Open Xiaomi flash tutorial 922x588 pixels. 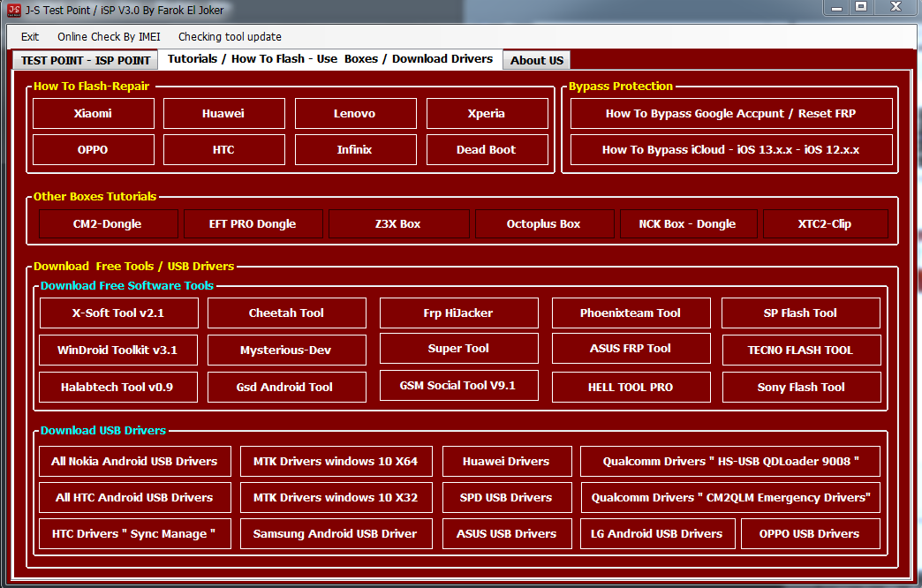click(x=94, y=114)
